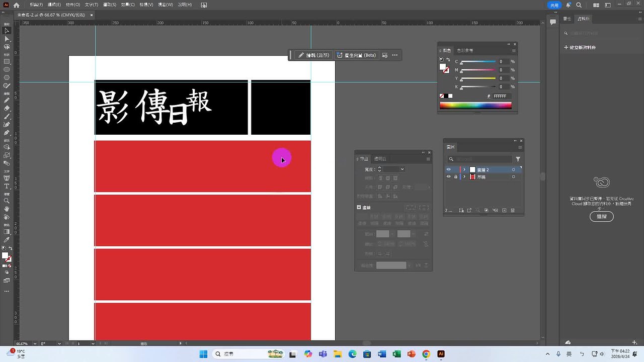Expand the 圖層 2 layer contents
The height and width of the screenshot is (362, 644).
click(464, 169)
